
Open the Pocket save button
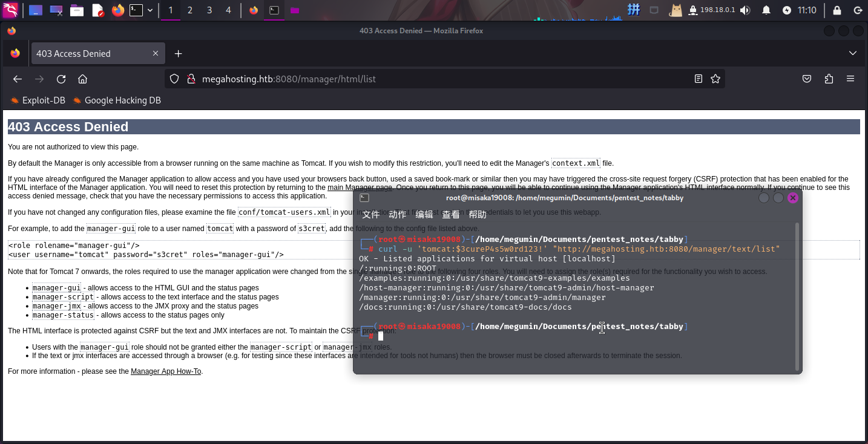click(807, 79)
